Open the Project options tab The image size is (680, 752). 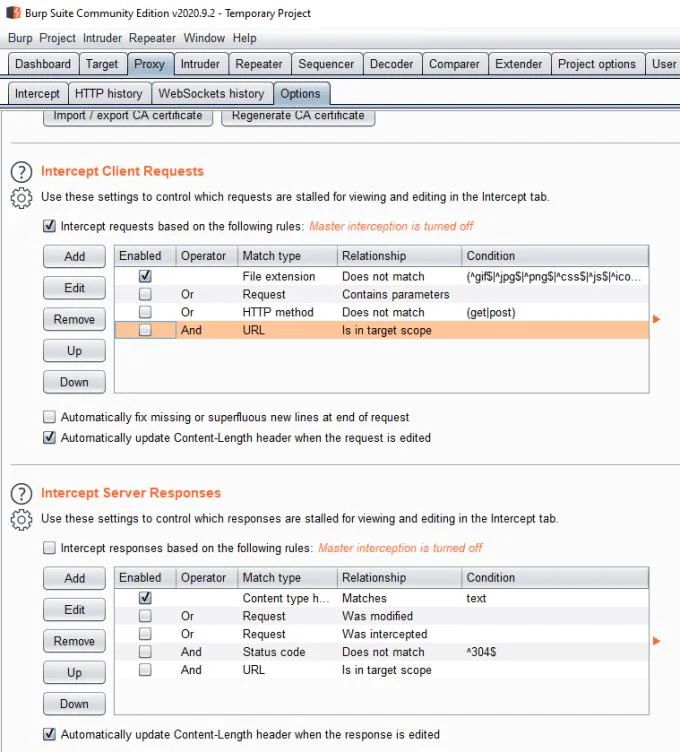pos(597,64)
